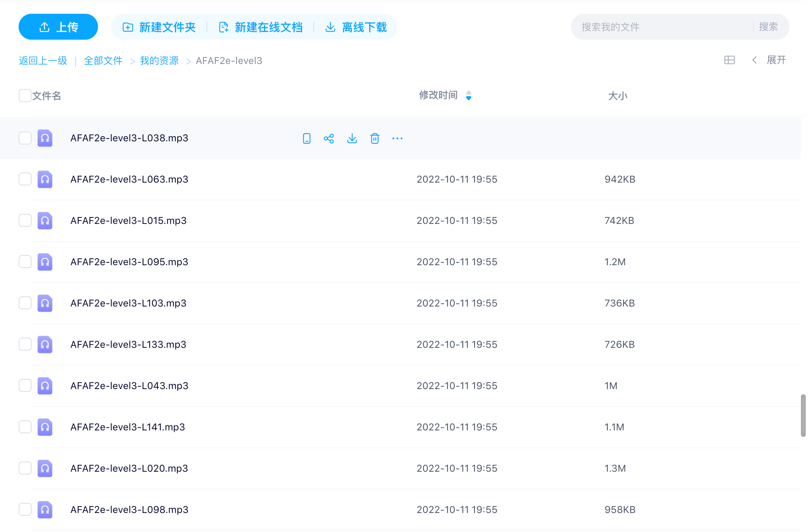The width and height of the screenshot is (809, 532).
Task: Click the 958KB size value
Action: point(620,510)
